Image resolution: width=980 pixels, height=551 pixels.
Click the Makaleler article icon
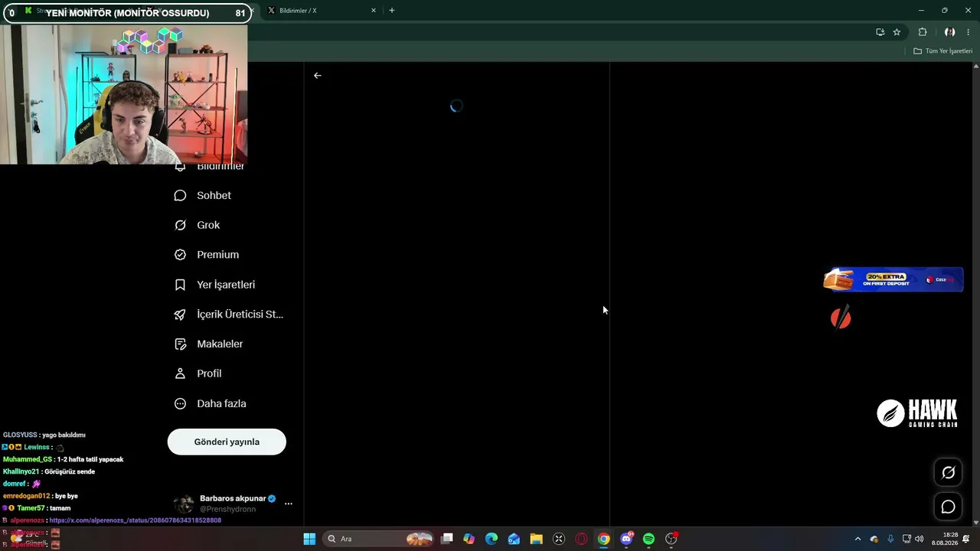(180, 344)
